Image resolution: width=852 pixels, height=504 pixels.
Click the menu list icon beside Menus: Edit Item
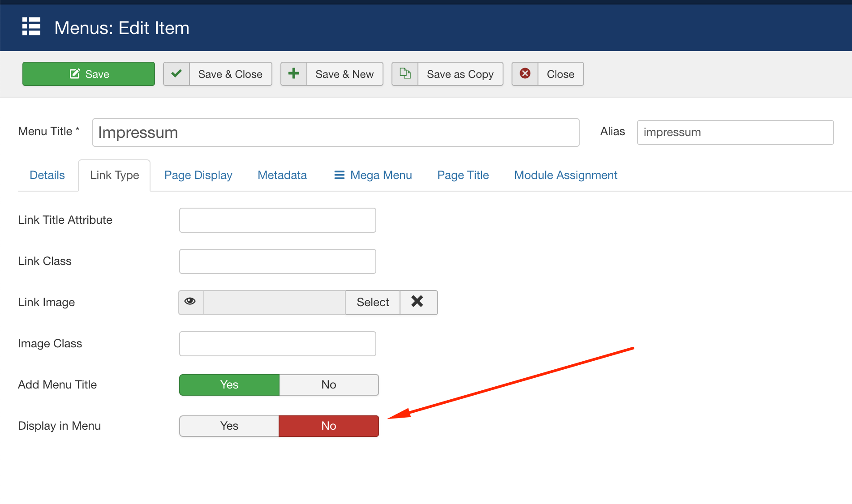31,26
